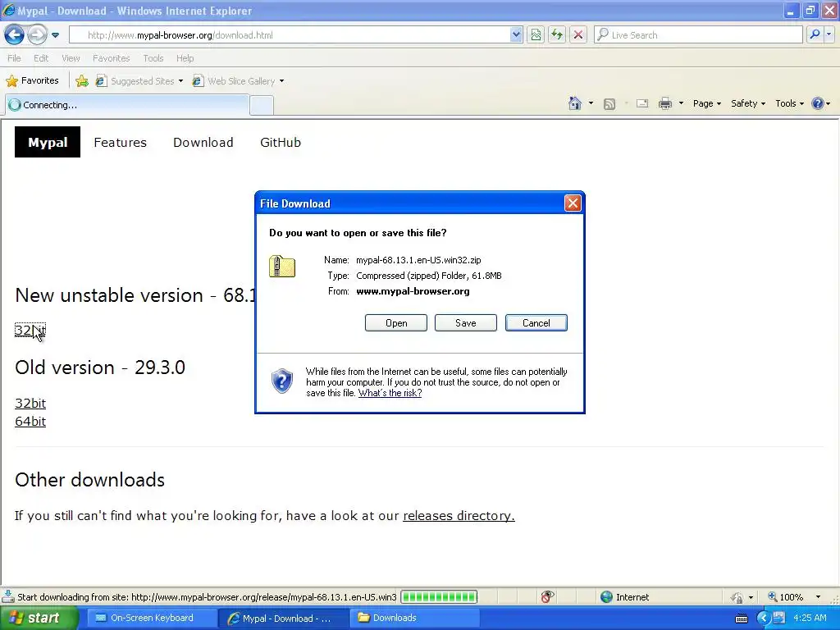Click the security shield icon in dialog
840x630 pixels.
(282, 381)
